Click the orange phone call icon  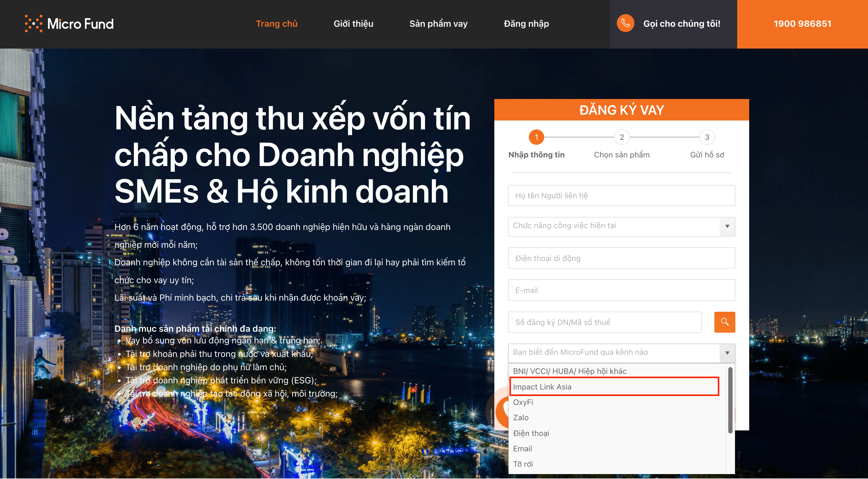point(625,23)
